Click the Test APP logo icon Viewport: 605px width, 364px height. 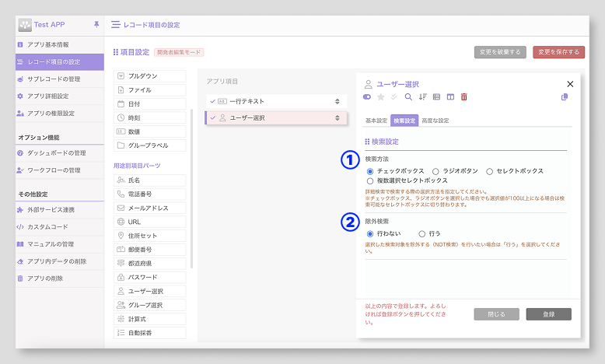coord(25,25)
